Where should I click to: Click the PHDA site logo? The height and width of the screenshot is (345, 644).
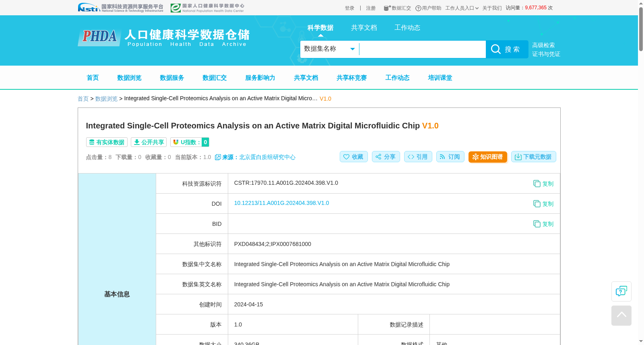coord(164,37)
